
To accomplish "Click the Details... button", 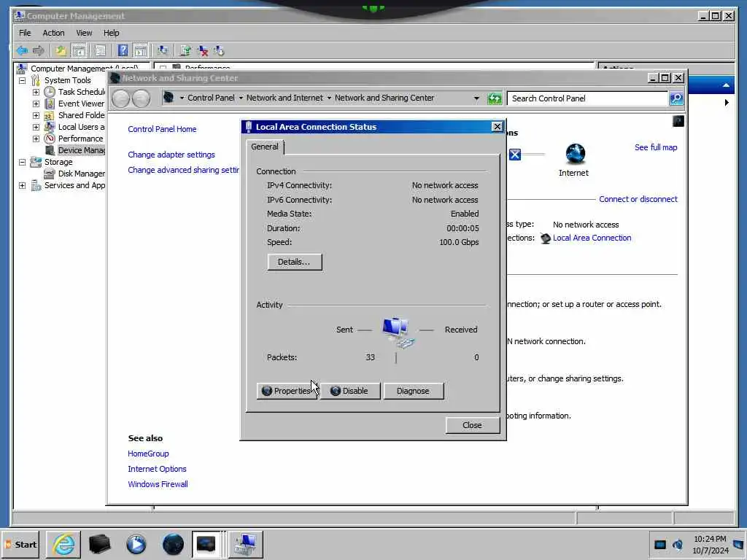I will click(295, 262).
